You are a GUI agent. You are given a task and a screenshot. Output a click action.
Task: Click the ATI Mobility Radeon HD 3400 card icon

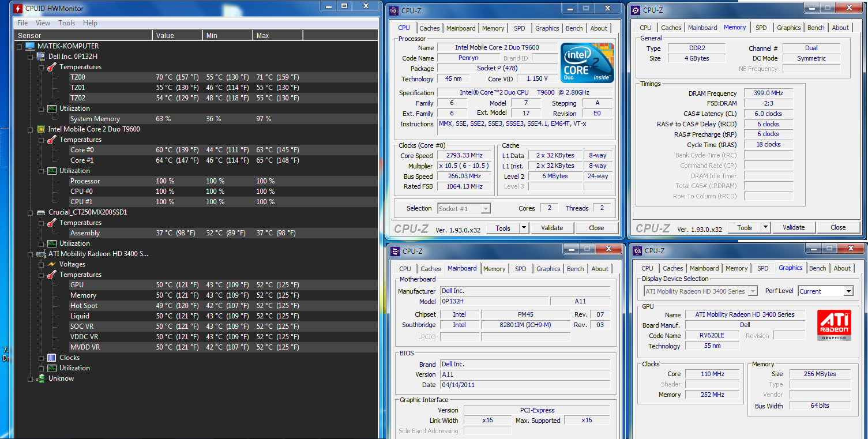(41, 254)
